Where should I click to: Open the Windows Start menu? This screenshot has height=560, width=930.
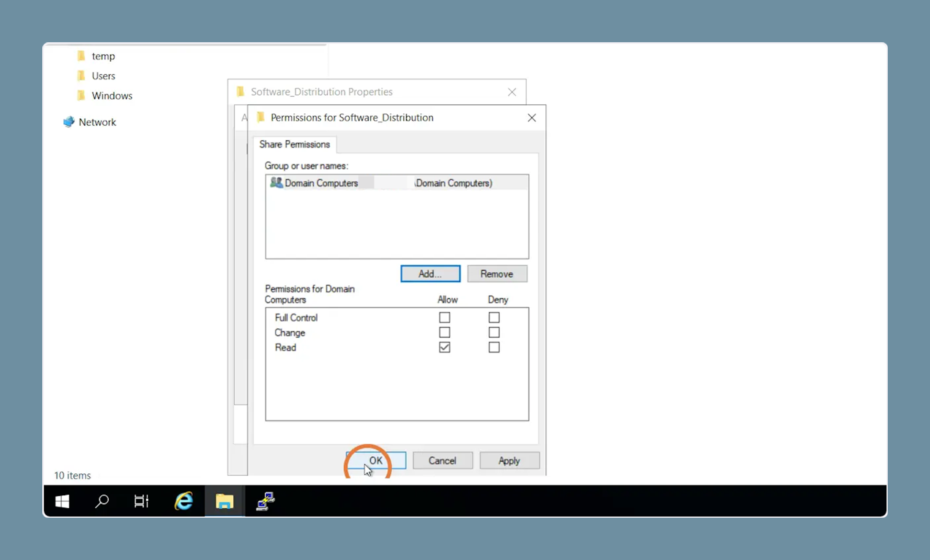click(x=62, y=501)
